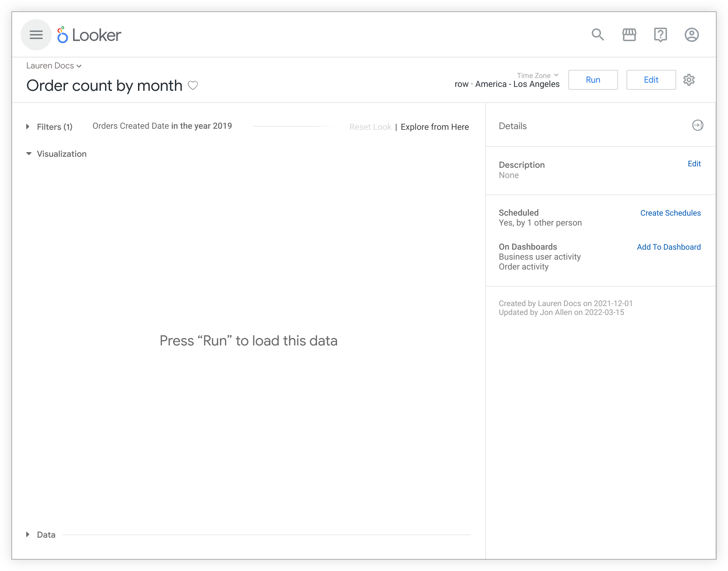
Task: Open the Marketplace storefront icon
Action: point(629,35)
